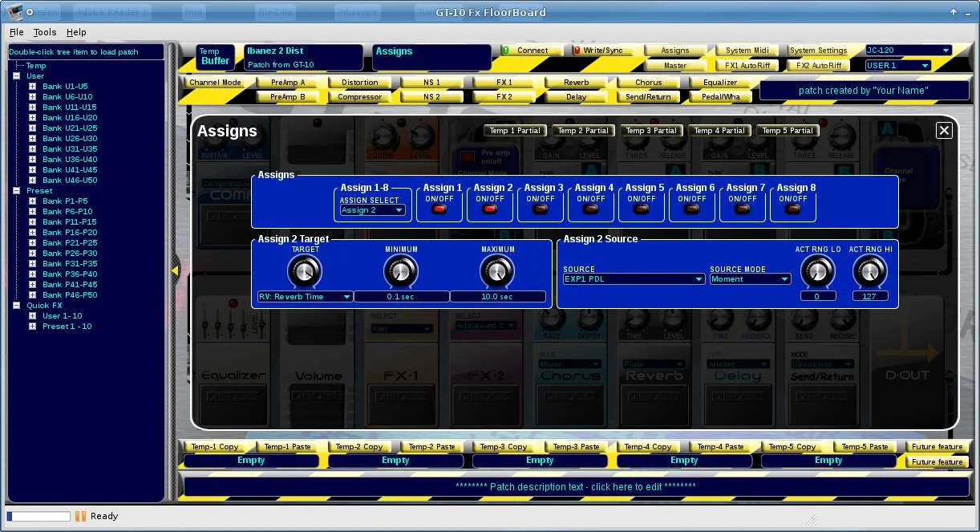Click the Maximum knob
The height and width of the screenshot is (532, 980).
[497, 273]
